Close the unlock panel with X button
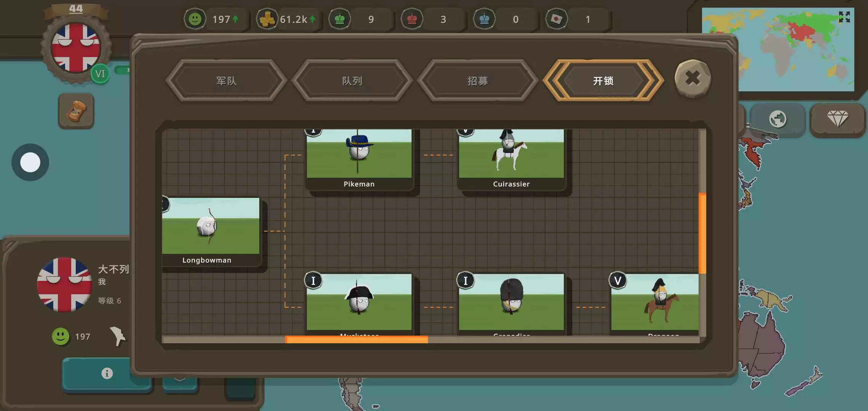Image resolution: width=868 pixels, height=411 pixels. [x=692, y=78]
